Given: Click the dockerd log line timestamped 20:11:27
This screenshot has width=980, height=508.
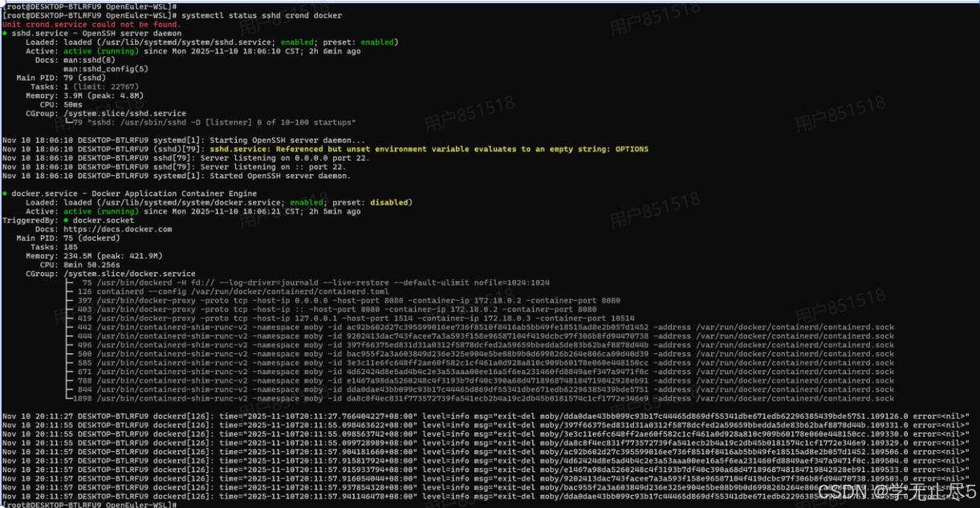Looking at the screenshot, I should [x=486, y=416].
